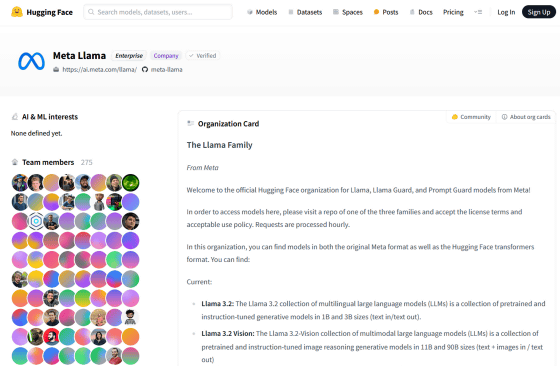Open the hexagon logo avatar
This screenshot has height=366, width=560.
pyautogui.click(x=36, y=221)
